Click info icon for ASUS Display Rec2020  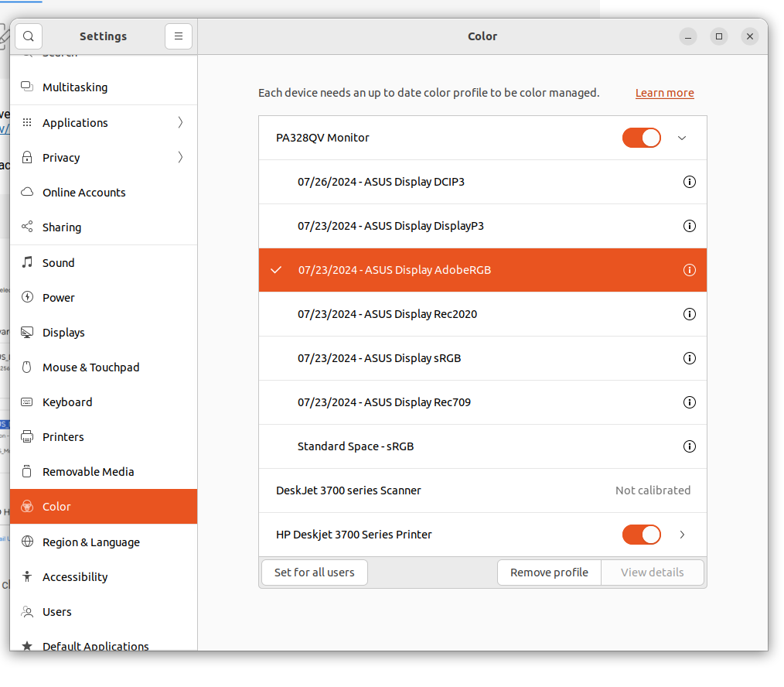(690, 314)
